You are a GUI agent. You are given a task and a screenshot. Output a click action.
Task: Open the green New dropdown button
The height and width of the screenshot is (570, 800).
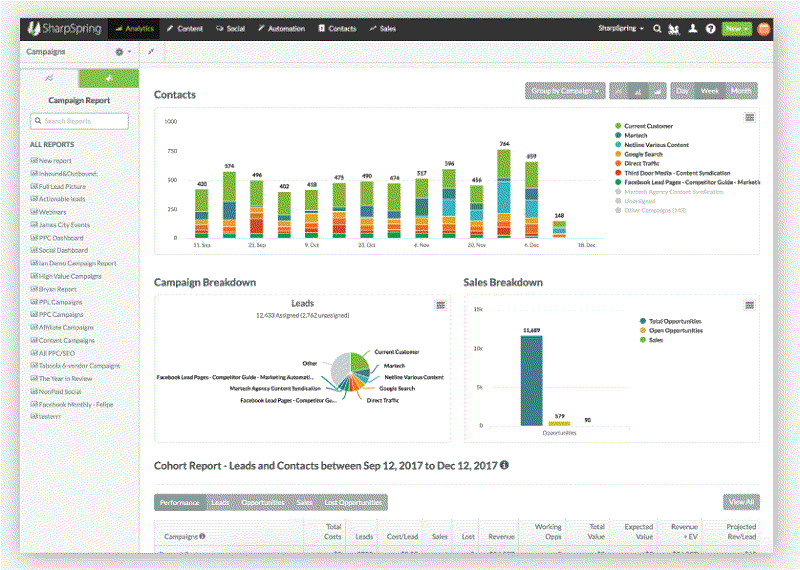pos(736,29)
